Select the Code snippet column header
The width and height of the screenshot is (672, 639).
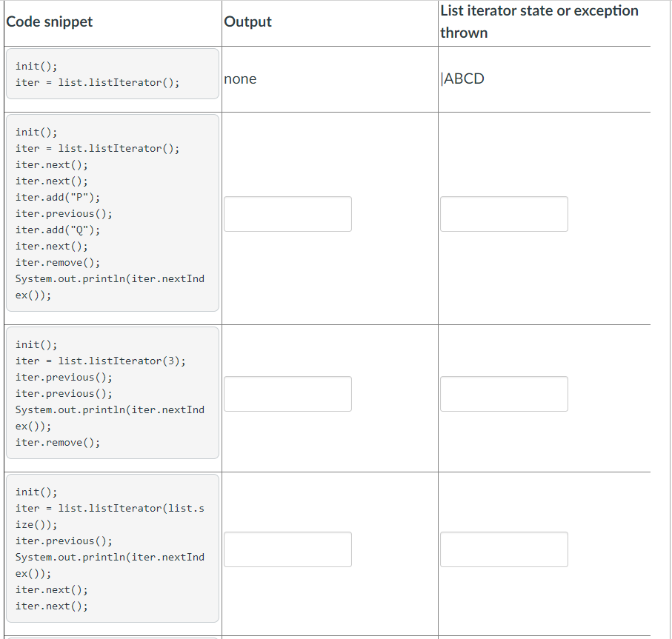coord(49,21)
